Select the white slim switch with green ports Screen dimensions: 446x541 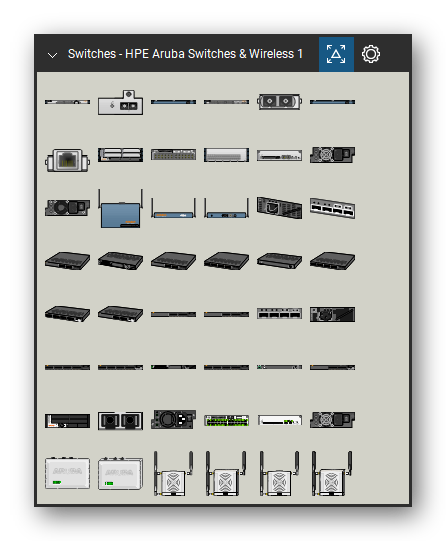(x=279, y=420)
